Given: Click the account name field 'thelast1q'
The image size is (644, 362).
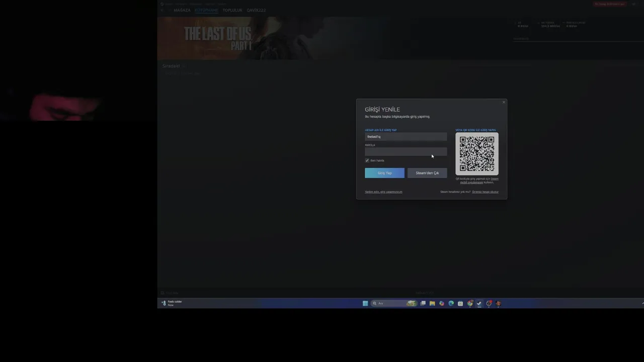Looking at the screenshot, I should [x=406, y=137].
